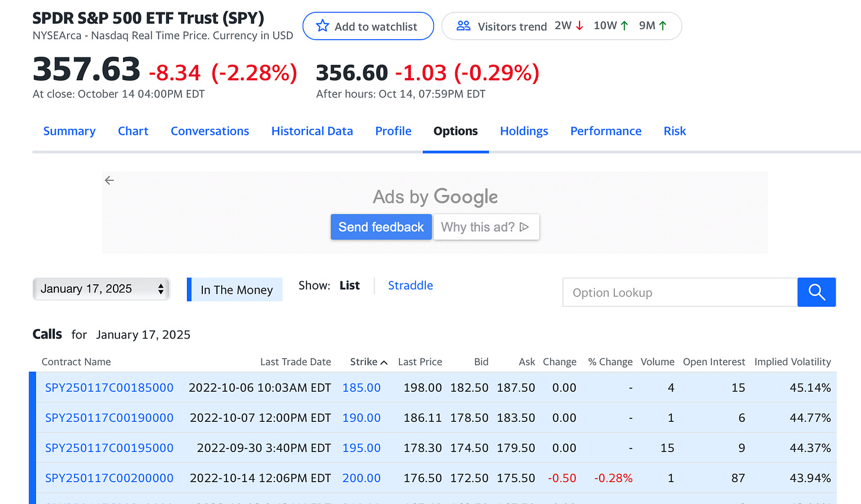
Task: Go to the Historical Data tab
Action: [312, 131]
